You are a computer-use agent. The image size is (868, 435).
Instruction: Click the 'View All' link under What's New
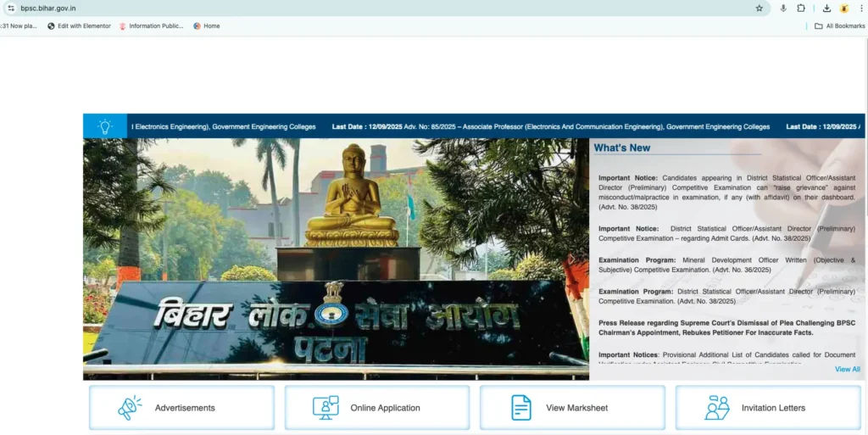click(847, 369)
